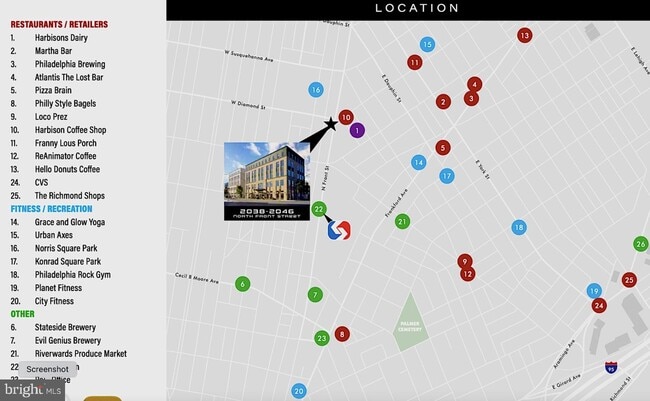Click blue marker 16 for Norris Square Park
The image size is (650, 401).
pos(316,90)
